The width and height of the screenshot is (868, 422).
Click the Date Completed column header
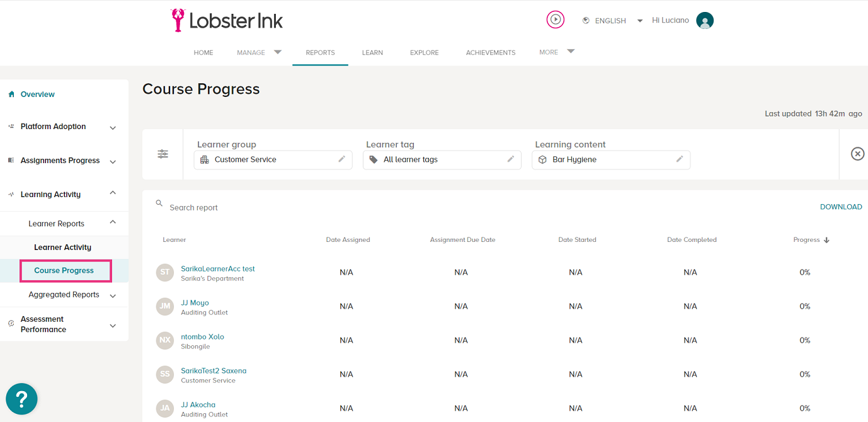pos(692,240)
